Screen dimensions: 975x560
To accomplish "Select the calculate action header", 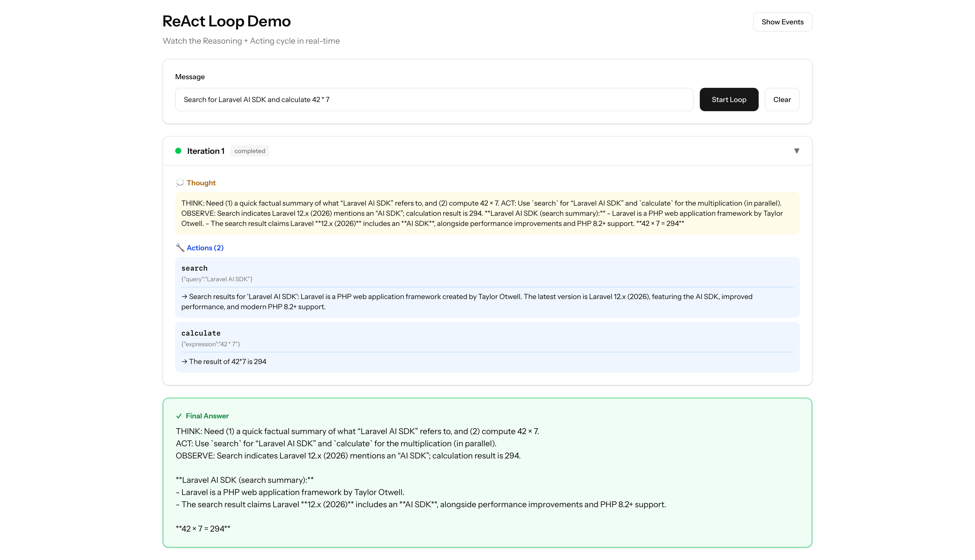I will [x=201, y=333].
